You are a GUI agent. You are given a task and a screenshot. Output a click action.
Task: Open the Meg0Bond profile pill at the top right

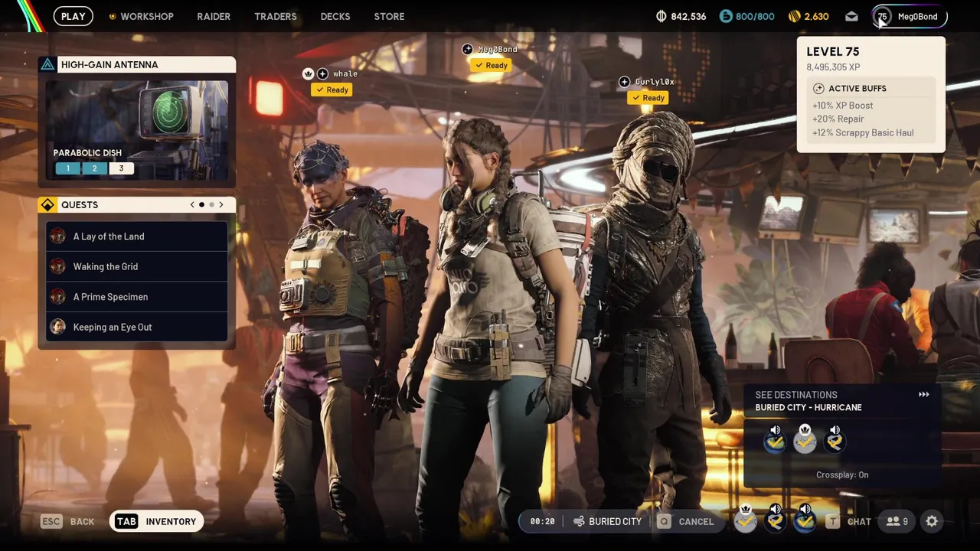[910, 16]
